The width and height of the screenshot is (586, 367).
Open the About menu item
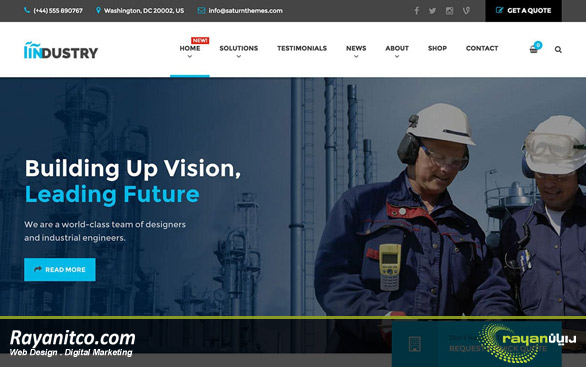click(x=397, y=48)
